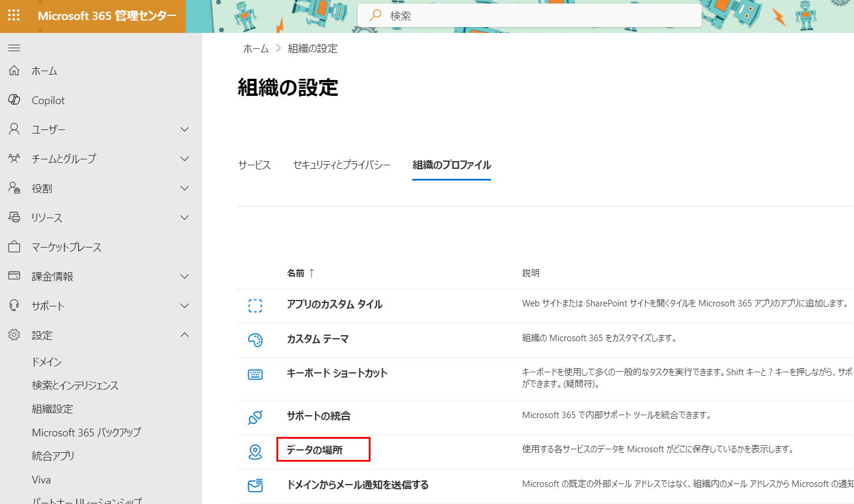Click the Users person icon
Viewport: 854px width, 504px height.
(14, 129)
